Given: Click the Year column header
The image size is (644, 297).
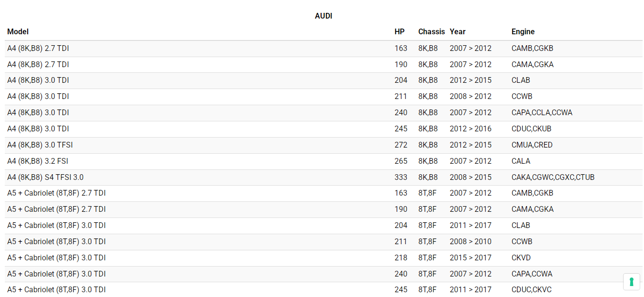Looking at the screenshot, I should (458, 32).
